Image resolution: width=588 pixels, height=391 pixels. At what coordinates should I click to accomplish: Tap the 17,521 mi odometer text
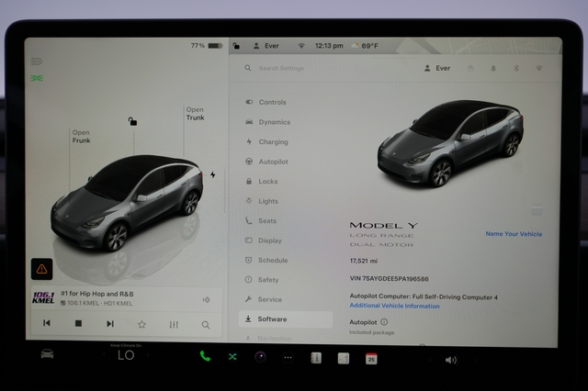364,261
